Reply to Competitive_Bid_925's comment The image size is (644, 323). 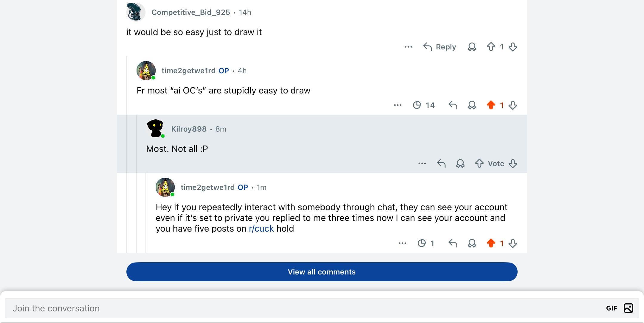[440, 47]
